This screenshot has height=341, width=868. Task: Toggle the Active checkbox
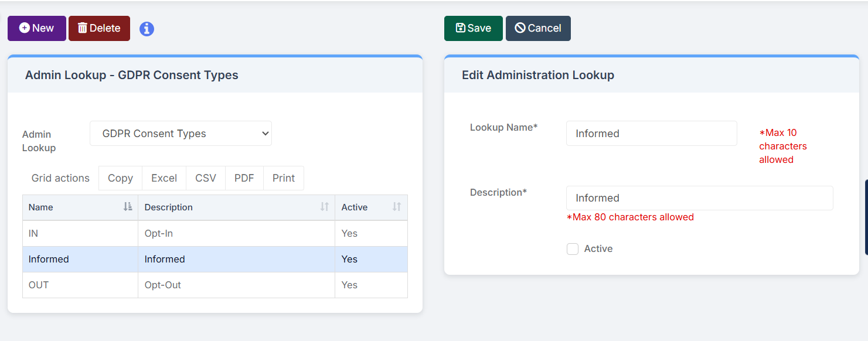pos(573,249)
